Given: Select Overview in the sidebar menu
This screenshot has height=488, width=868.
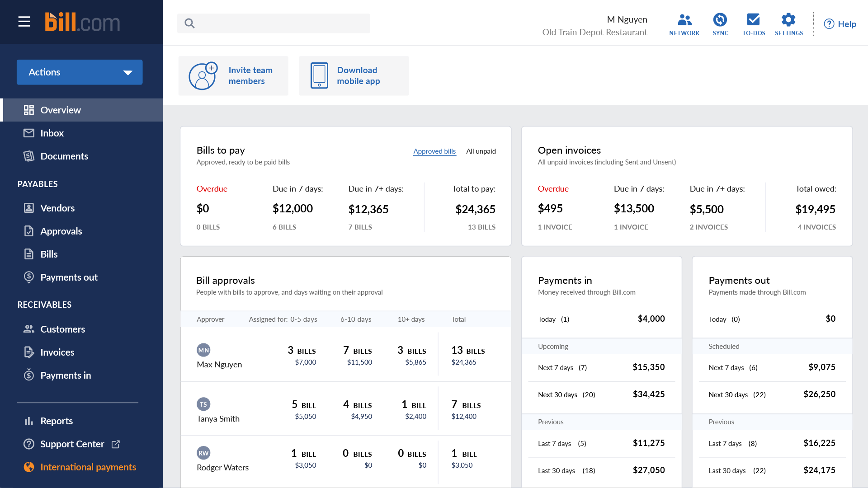Looking at the screenshot, I should pyautogui.click(x=61, y=110).
